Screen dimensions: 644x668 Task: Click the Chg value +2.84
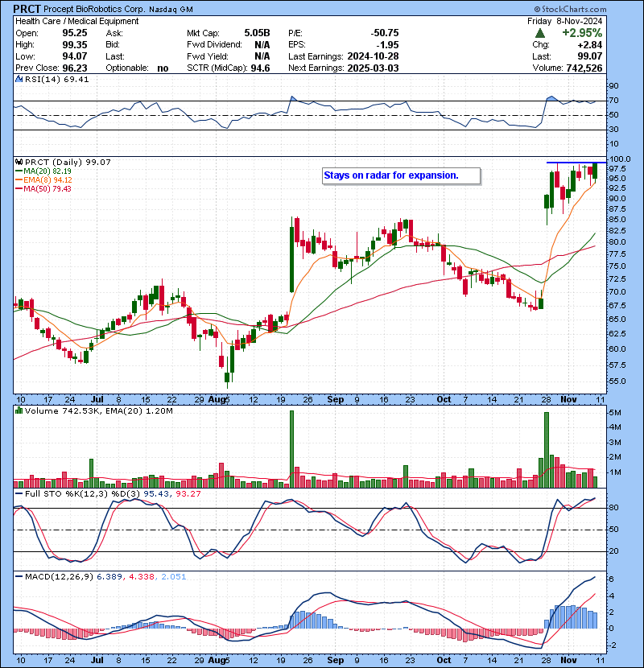(590, 45)
